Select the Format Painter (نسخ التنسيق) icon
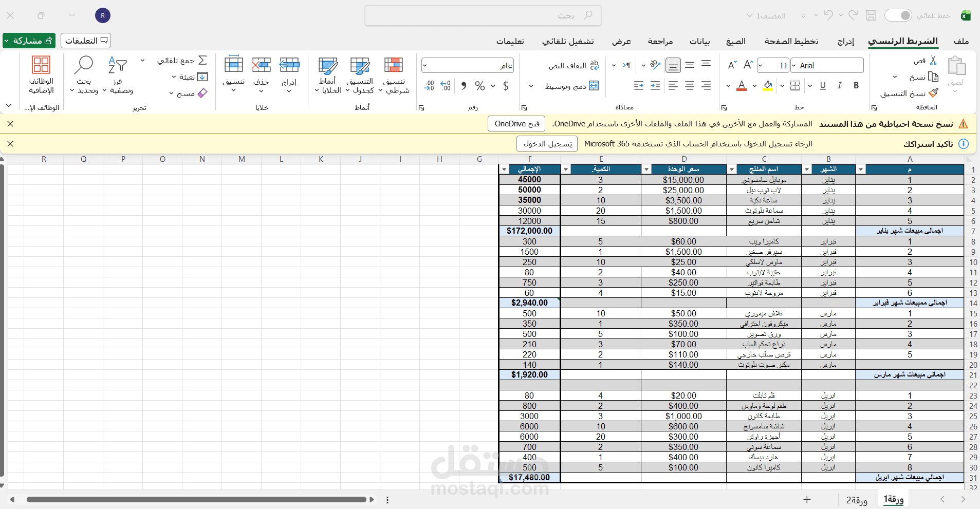This screenshot has width=980, height=509. pos(934,92)
